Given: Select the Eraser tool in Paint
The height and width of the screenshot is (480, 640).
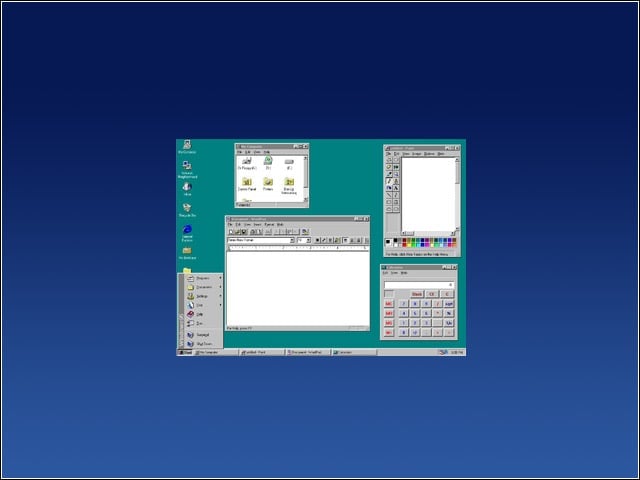Looking at the screenshot, I should point(389,167).
